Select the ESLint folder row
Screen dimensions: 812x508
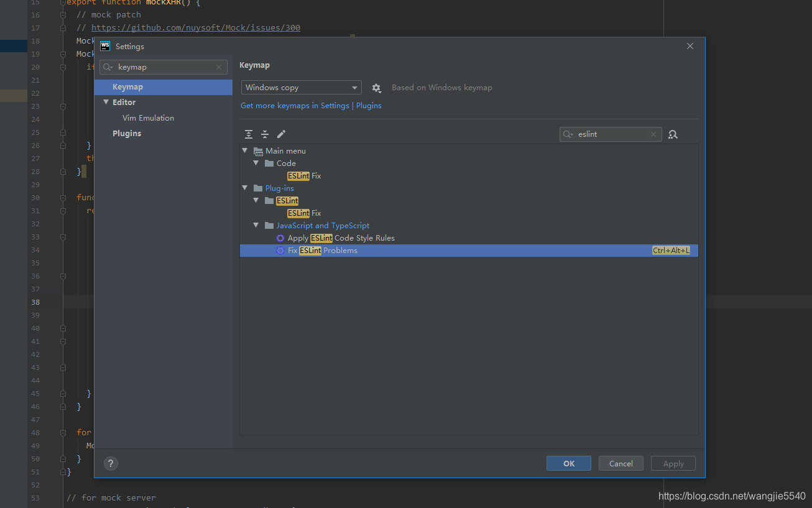point(469,201)
